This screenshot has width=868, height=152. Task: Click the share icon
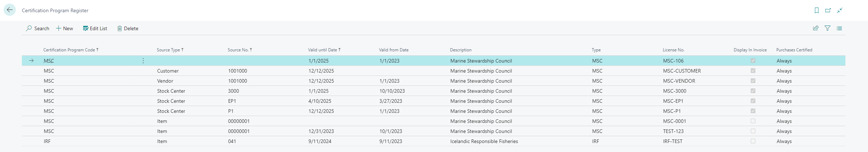816,28
